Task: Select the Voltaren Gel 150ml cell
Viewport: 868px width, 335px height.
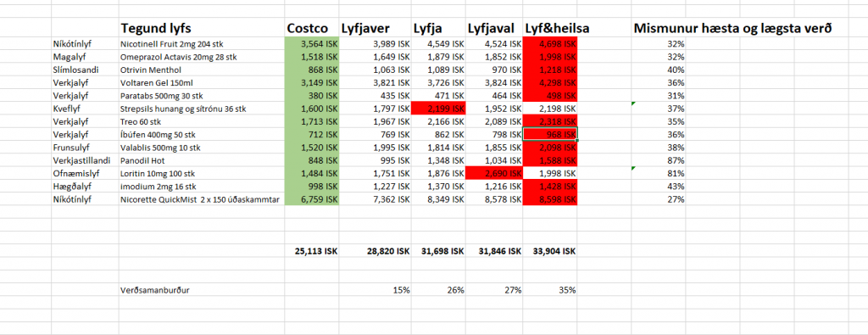Action: tap(202, 82)
